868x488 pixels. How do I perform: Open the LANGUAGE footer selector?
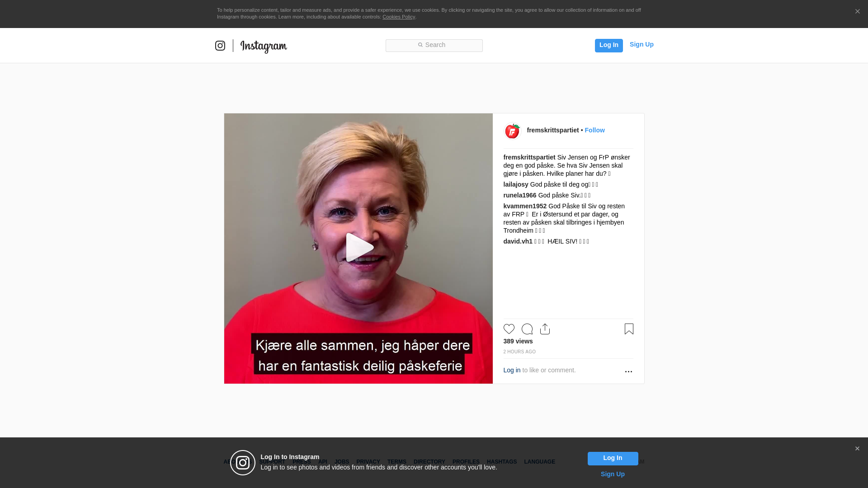(x=540, y=462)
